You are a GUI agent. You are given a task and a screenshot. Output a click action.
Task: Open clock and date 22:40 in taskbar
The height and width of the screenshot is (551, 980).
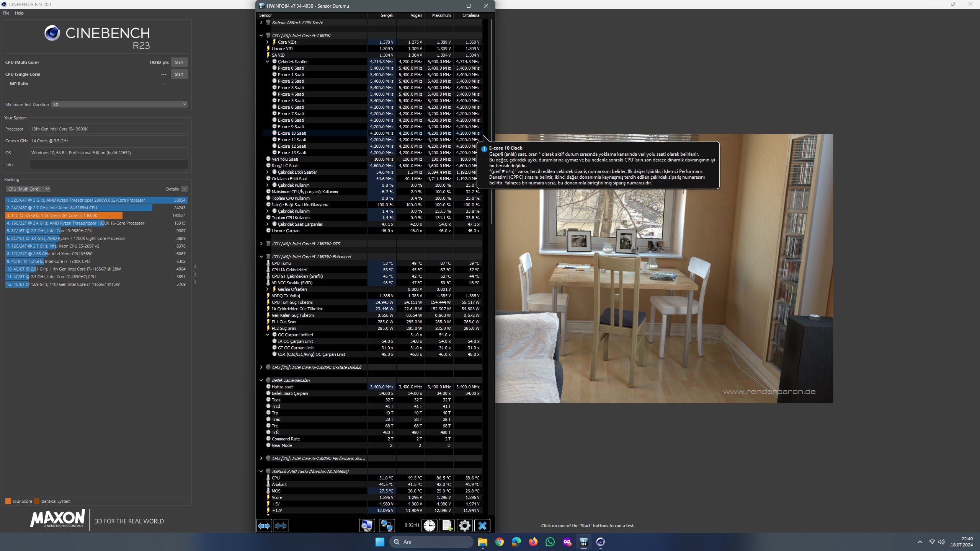(962, 542)
